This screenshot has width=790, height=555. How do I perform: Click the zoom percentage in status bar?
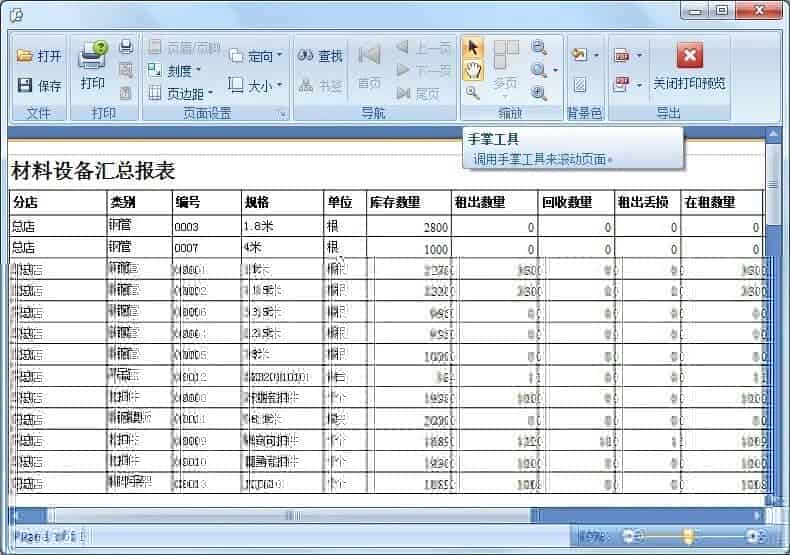click(x=592, y=536)
